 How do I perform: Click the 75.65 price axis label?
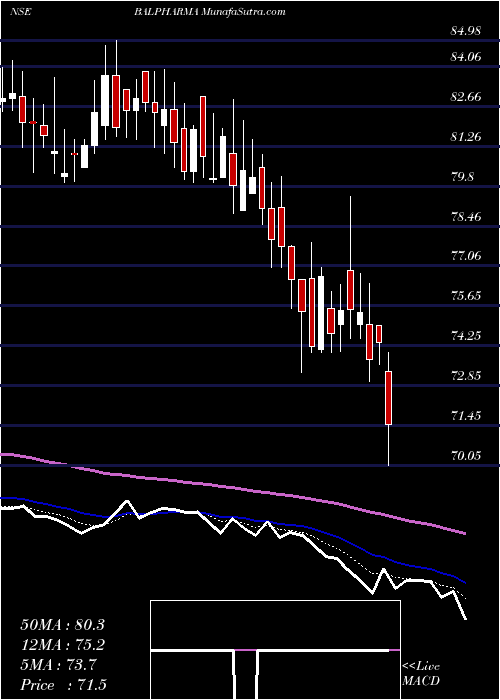[466, 296]
